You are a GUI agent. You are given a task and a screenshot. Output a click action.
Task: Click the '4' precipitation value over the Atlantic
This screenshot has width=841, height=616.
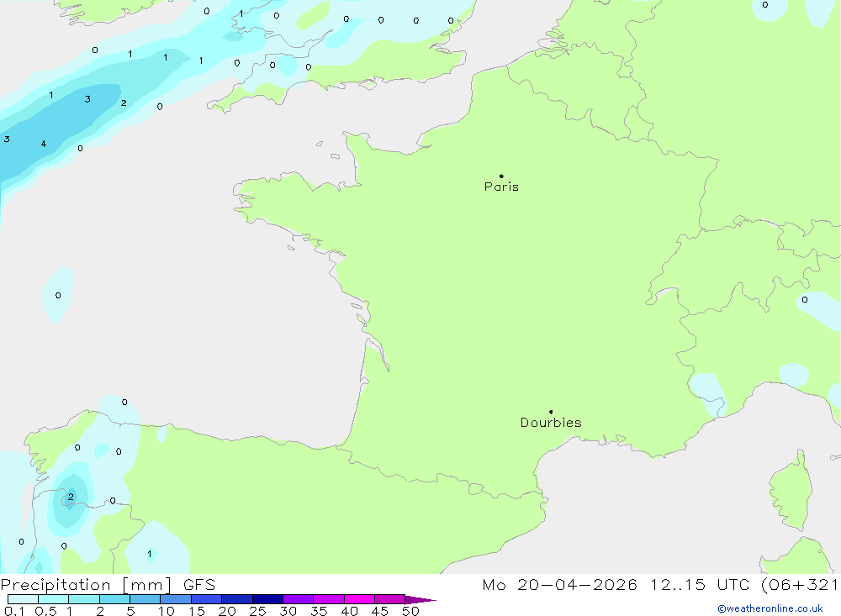pyautogui.click(x=44, y=144)
